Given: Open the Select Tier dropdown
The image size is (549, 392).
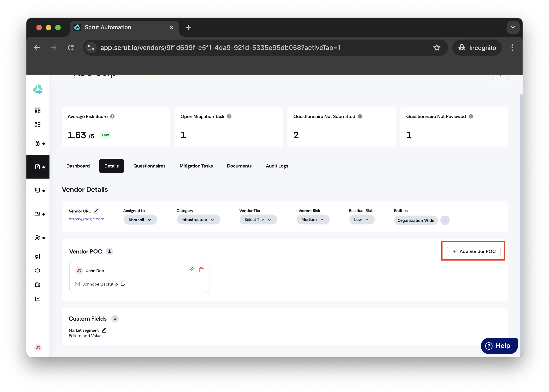Looking at the screenshot, I should 258,220.
